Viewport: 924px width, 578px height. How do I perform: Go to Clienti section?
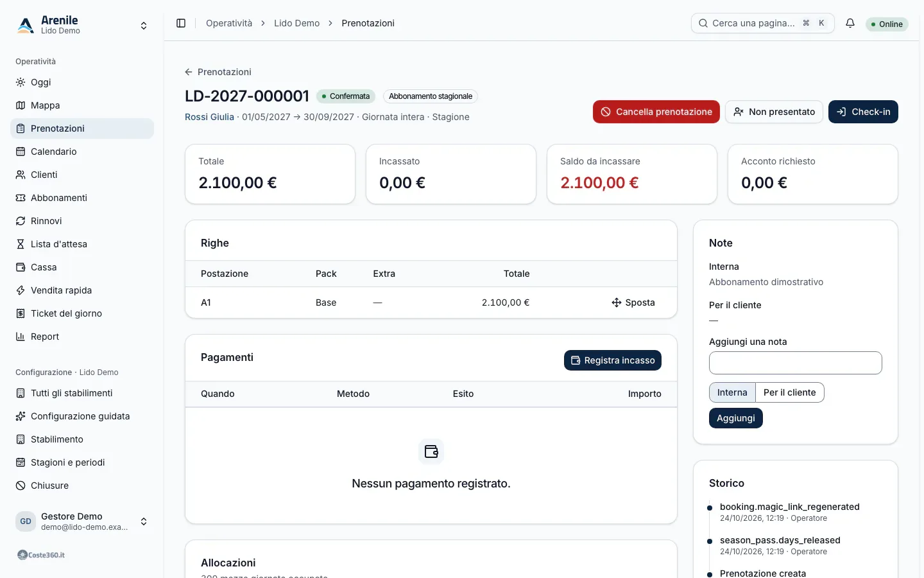click(82, 175)
